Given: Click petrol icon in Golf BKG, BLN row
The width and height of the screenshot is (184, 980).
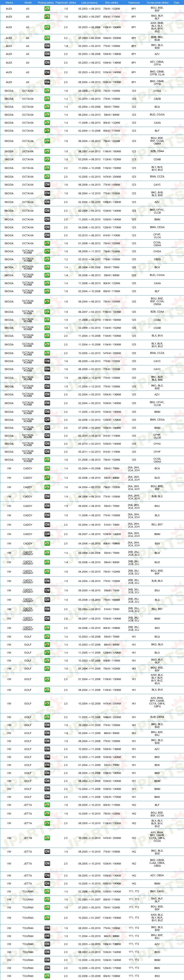Looking at the screenshot, I should pyautogui.click(x=47, y=644).
